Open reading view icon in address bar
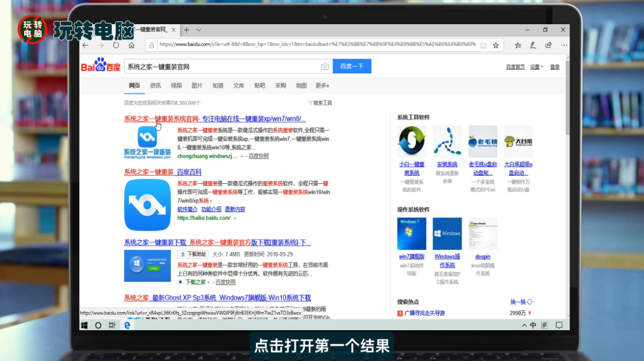The width and height of the screenshot is (644, 361). pyautogui.click(x=483, y=45)
